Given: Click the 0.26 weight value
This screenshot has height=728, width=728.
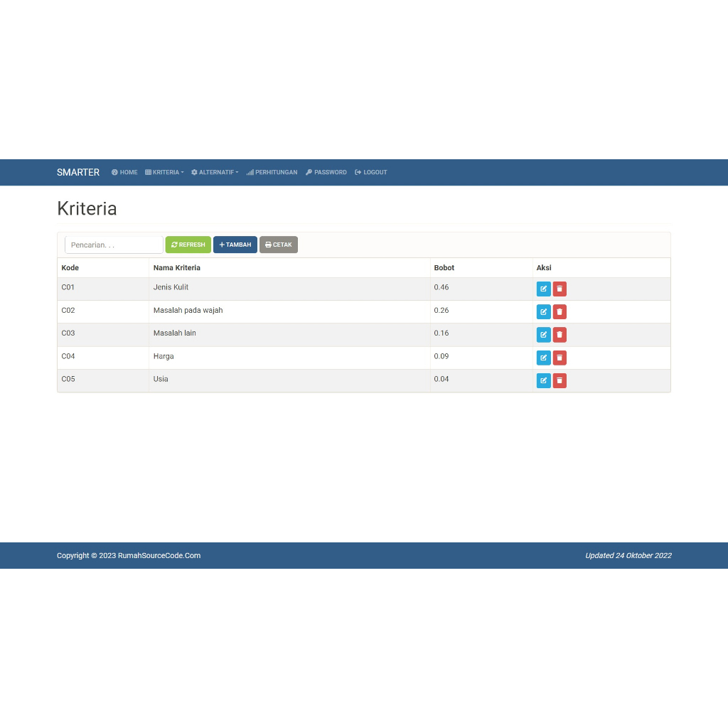Looking at the screenshot, I should [x=441, y=310].
